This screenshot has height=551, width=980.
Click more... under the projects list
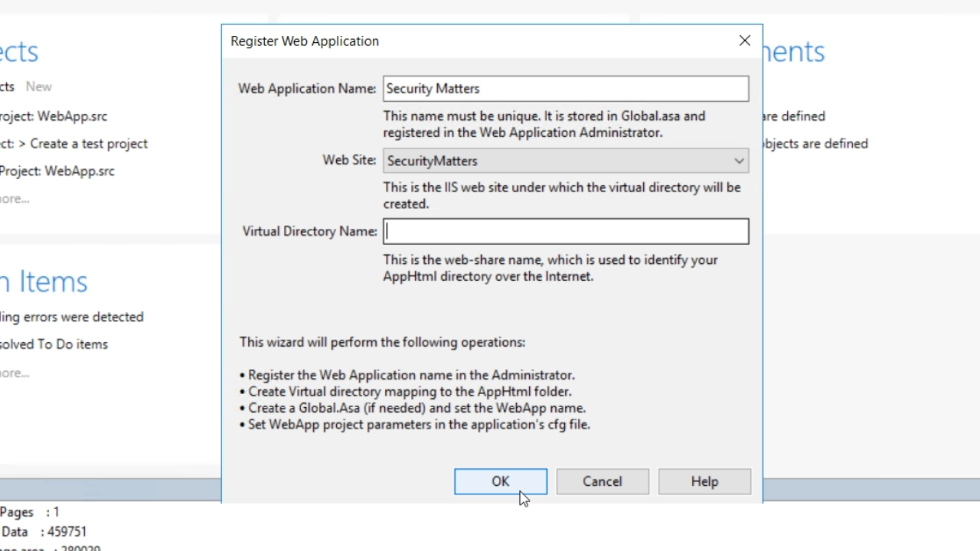(x=15, y=199)
